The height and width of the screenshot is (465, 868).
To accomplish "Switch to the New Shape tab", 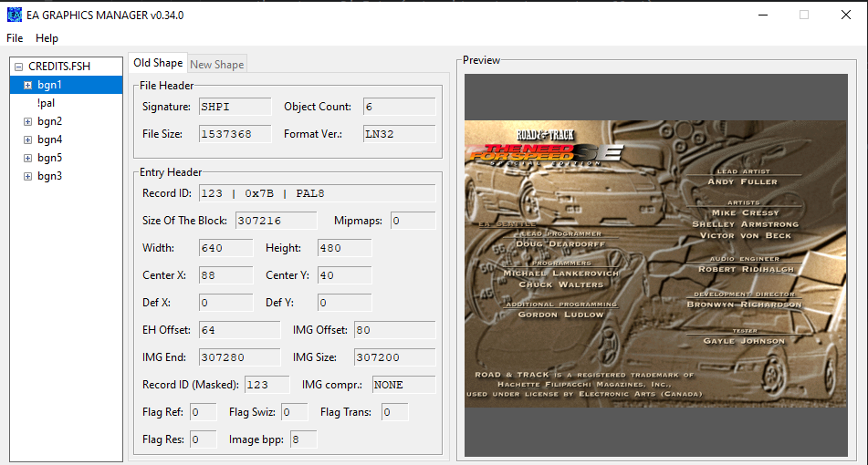I will point(216,64).
